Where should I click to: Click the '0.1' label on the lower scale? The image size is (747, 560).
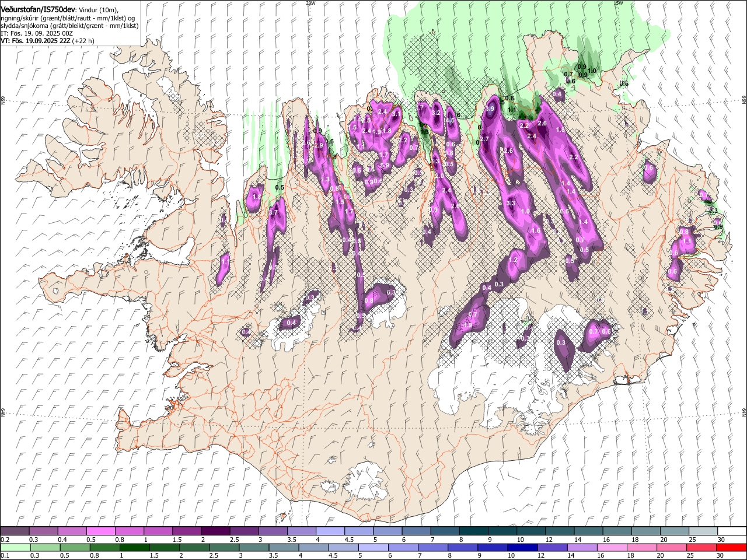tap(5, 555)
